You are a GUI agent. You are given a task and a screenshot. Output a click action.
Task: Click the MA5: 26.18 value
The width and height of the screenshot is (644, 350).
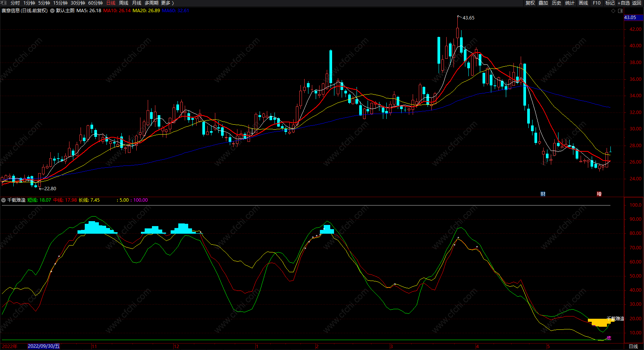pyautogui.click(x=89, y=11)
